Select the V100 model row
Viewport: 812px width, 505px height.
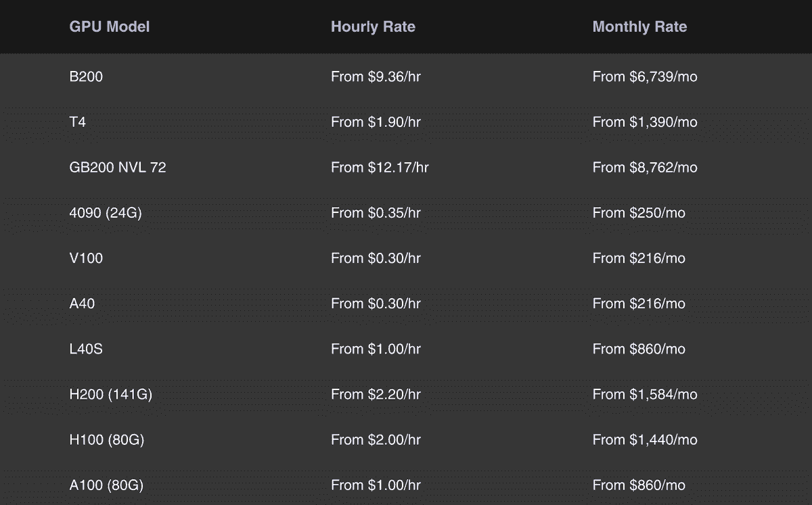click(x=86, y=258)
